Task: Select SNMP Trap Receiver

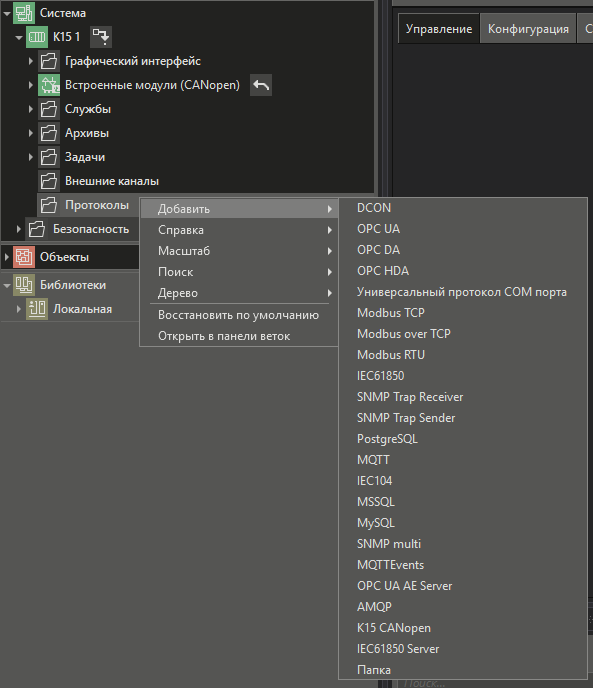Action: [463, 397]
